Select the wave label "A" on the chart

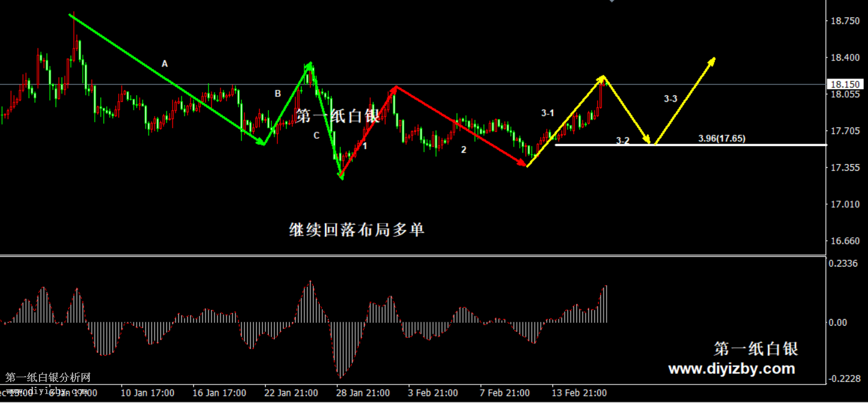(165, 63)
